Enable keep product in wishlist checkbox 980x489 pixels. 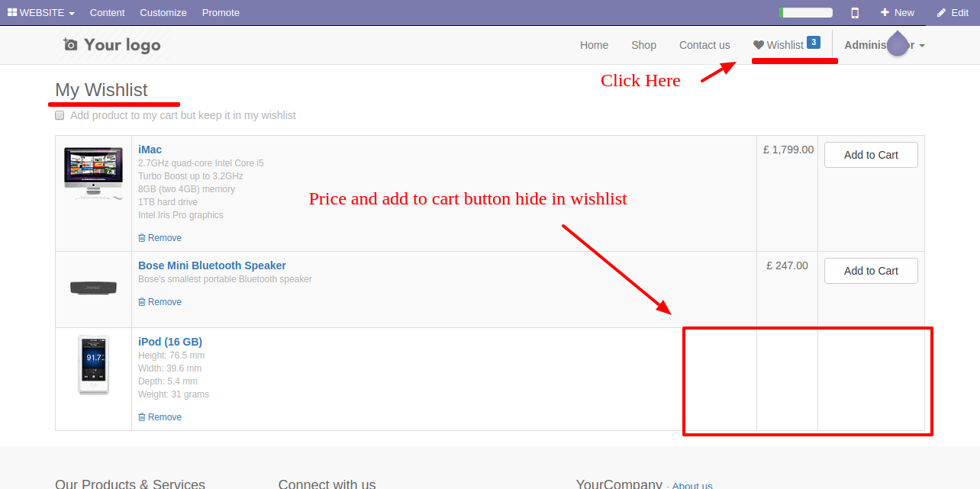pyautogui.click(x=60, y=115)
